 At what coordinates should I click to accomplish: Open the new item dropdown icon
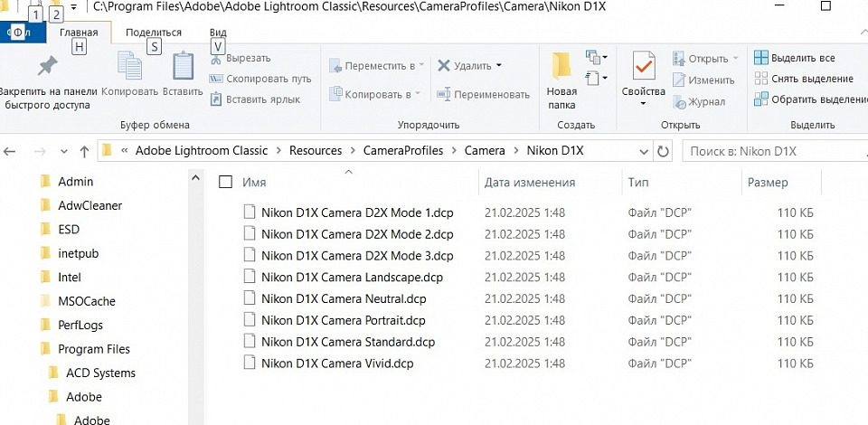(x=598, y=57)
